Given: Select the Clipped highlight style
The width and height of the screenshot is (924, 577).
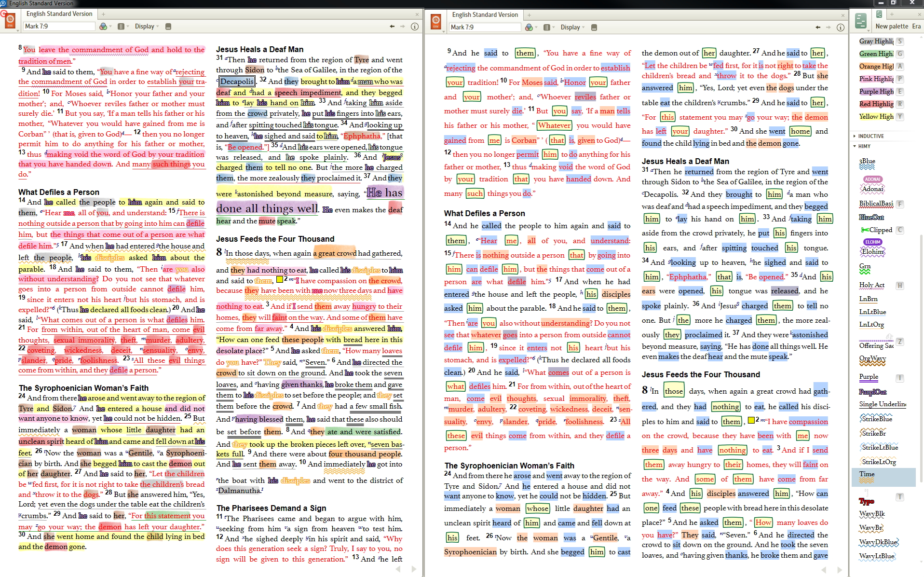Looking at the screenshot, I should coord(877,230).
